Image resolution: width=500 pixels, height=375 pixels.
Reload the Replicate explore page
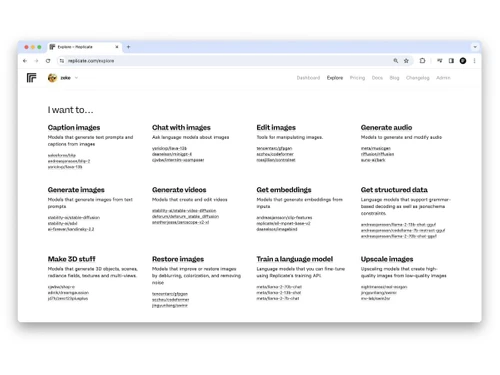pos(48,61)
